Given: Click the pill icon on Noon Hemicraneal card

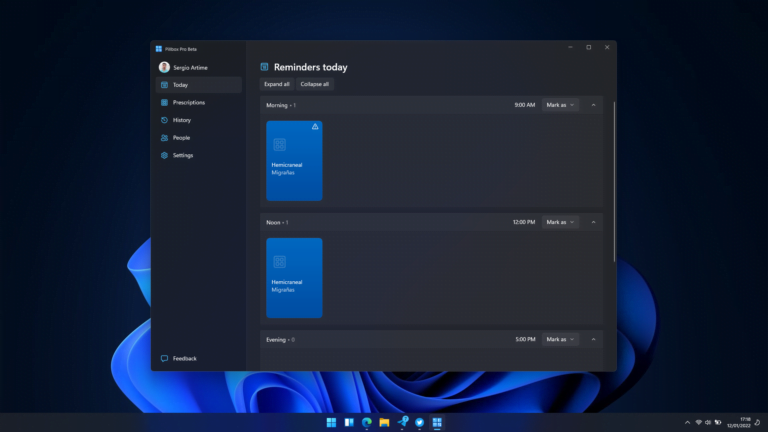Looking at the screenshot, I should (280, 262).
